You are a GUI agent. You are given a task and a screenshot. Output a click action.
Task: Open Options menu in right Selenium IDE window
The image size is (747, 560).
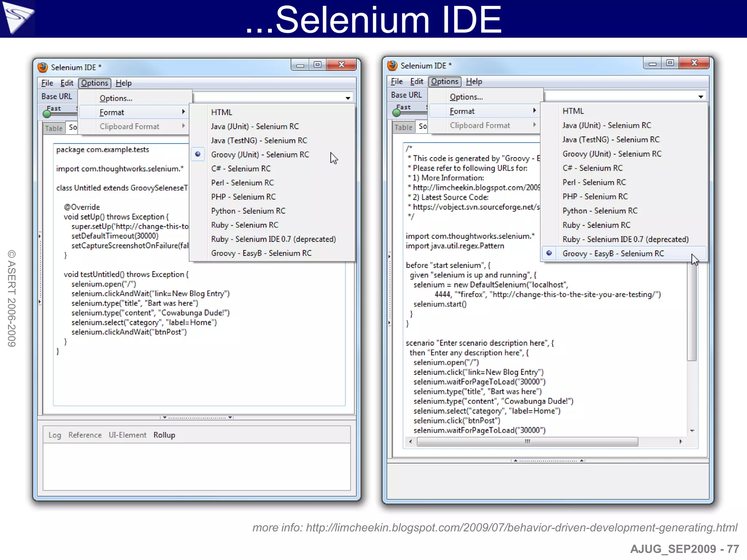click(x=445, y=82)
